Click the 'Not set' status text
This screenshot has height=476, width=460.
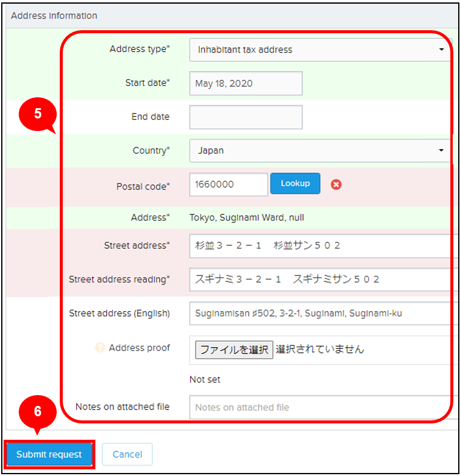[x=205, y=379]
